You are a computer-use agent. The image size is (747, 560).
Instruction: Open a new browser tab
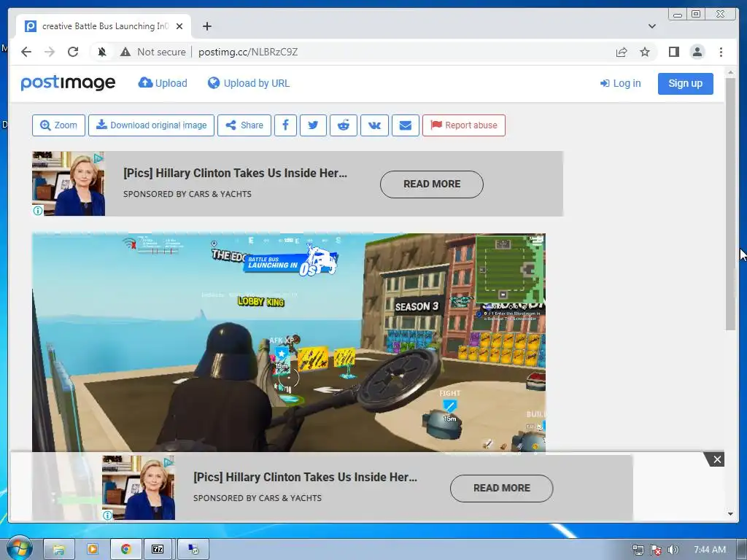pos(206,26)
